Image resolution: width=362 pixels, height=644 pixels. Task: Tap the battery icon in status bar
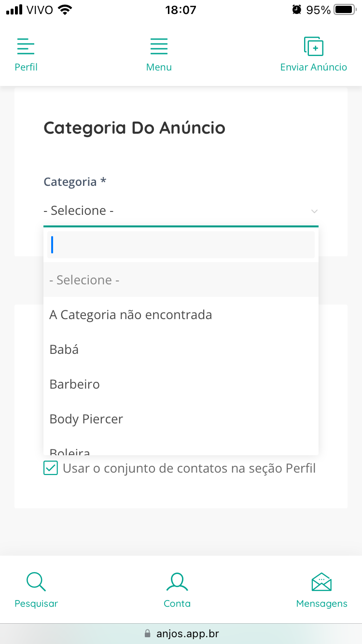pyautogui.click(x=345, y=10)
